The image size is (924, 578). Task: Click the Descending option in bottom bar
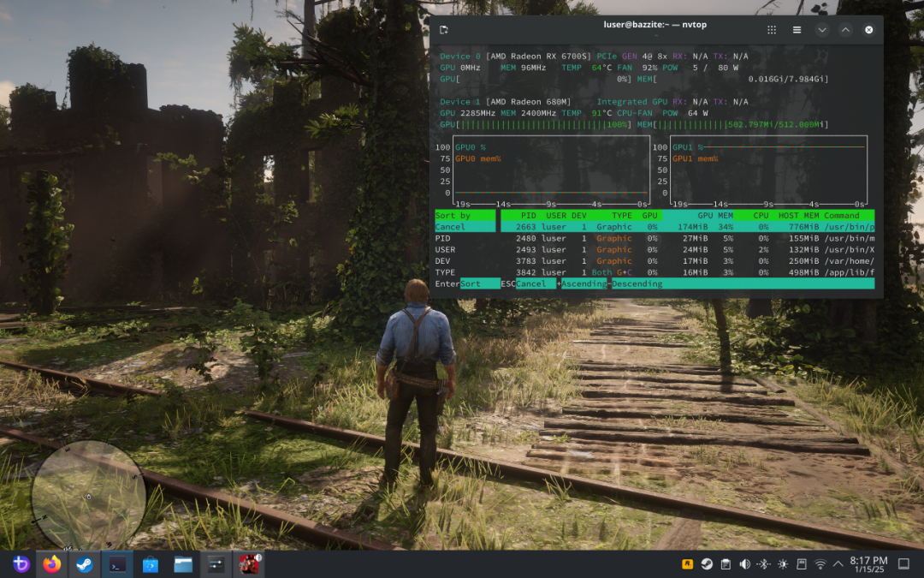click(637, 283)
